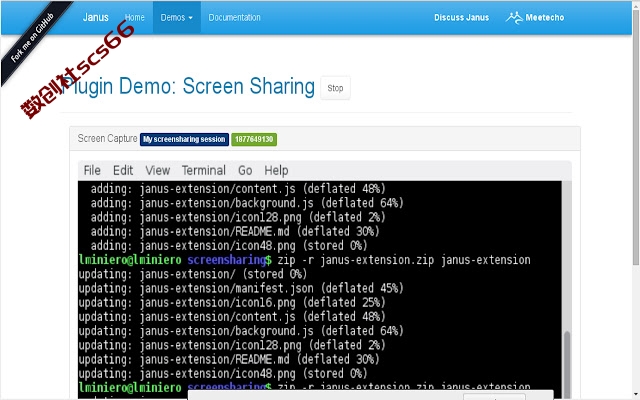
Task: Expand the Demos dropdown menu
Action: click(x=176, y=18)
